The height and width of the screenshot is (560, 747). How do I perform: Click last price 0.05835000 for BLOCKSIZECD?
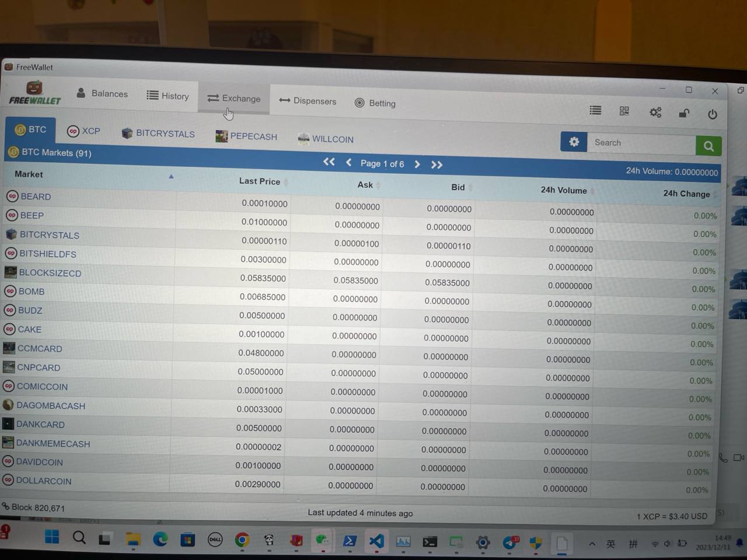click(x=263, y=278)
